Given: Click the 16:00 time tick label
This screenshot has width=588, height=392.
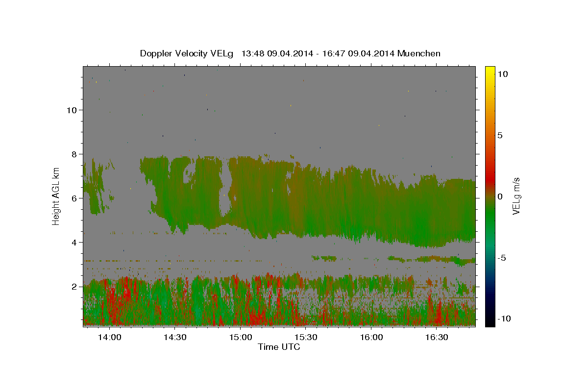Looking at the screenshot, I should [x=371, y=338].
